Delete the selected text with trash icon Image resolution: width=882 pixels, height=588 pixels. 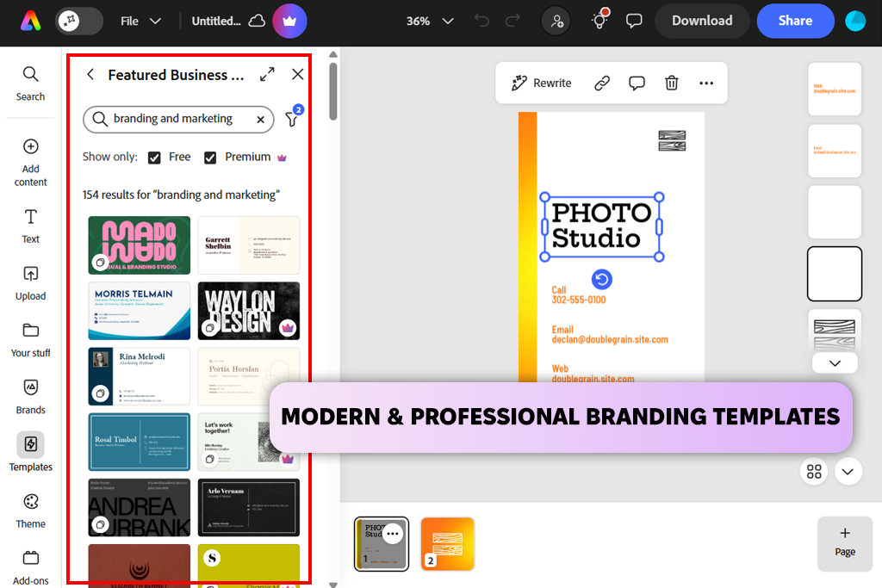click(x=671, y=84)
